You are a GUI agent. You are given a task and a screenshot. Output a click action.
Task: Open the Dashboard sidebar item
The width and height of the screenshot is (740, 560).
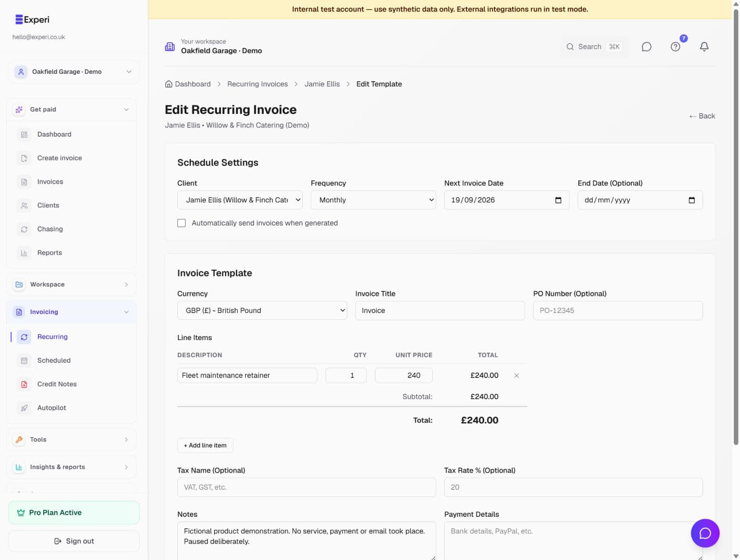71,134
